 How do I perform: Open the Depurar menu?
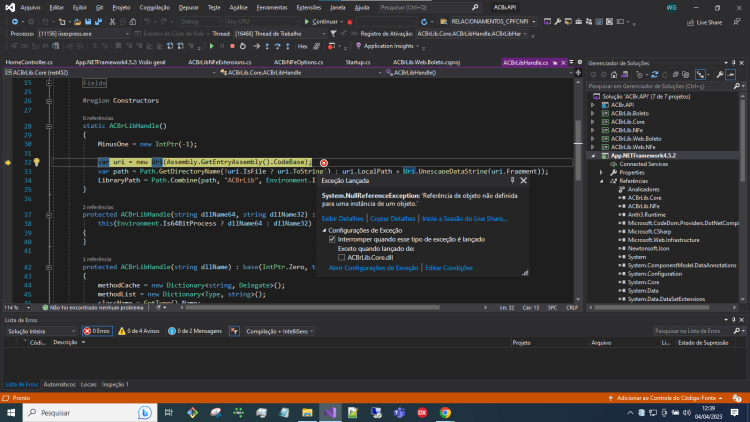(x=188, y=8)
